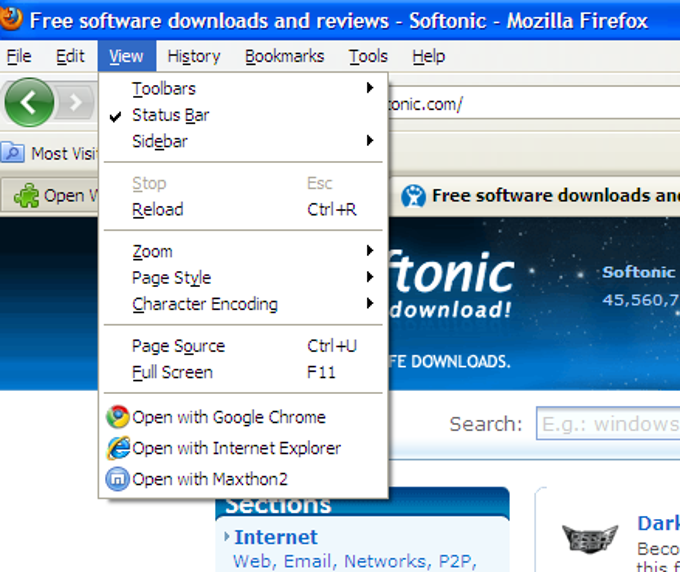Image resolution: width=680 pixels, height=572 pixels.
Task: Close the open View menu
Action: point(127,56)
